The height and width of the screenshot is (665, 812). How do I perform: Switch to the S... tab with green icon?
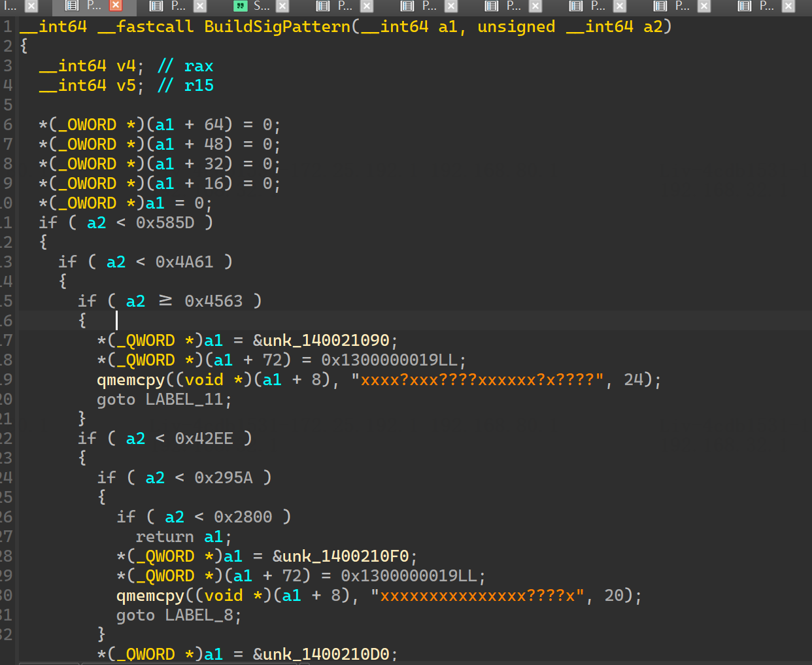coord(262,6)
